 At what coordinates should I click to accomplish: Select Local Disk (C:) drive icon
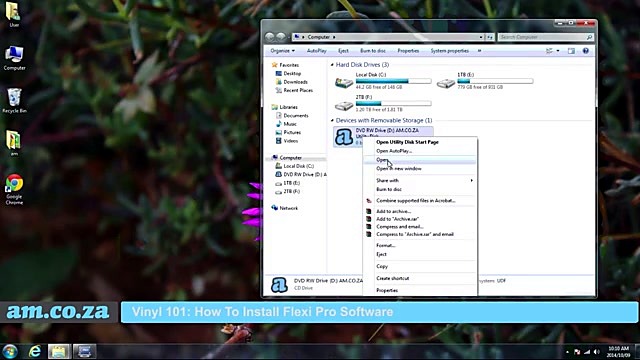tap(344, 82)
